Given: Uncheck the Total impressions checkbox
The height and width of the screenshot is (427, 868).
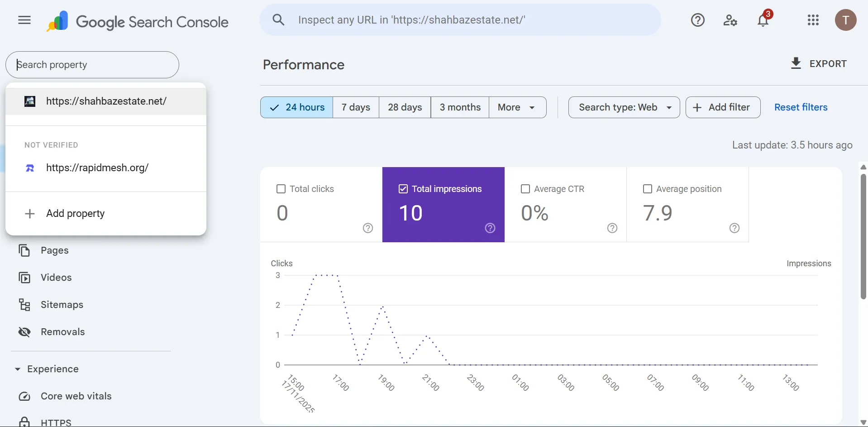Looking at the screenshot, I should (403, 189).
